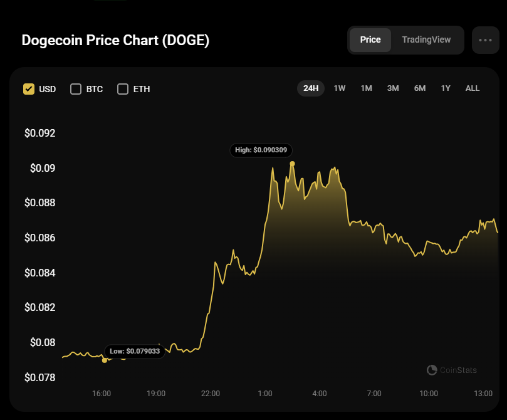507x420 pixels.
Task: Select the Price chart tab
Action: coord(370,39)
